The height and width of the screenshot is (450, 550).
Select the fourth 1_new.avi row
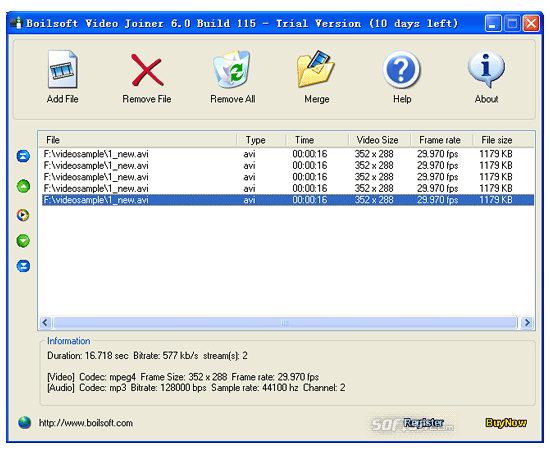[x=288, y=189]
